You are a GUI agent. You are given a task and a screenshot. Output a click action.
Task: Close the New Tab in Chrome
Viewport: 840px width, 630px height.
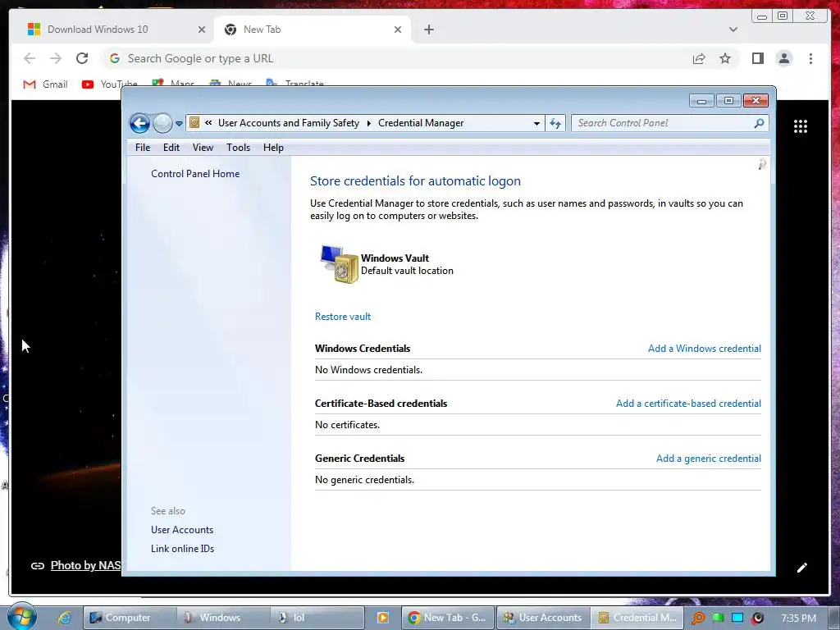click(398, 30)
